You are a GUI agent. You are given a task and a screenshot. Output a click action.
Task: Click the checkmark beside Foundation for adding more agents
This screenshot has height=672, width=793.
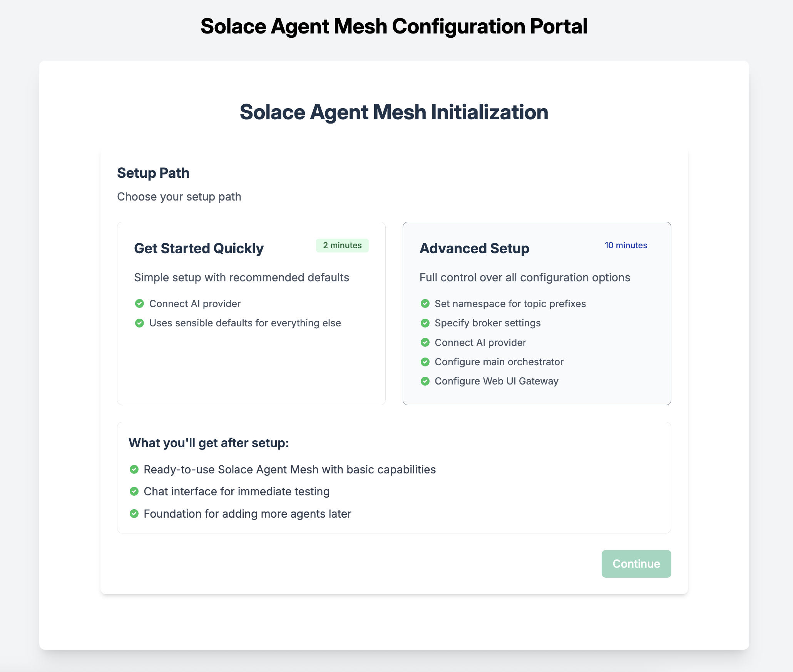pyautogui.click(x=134, y=513)
